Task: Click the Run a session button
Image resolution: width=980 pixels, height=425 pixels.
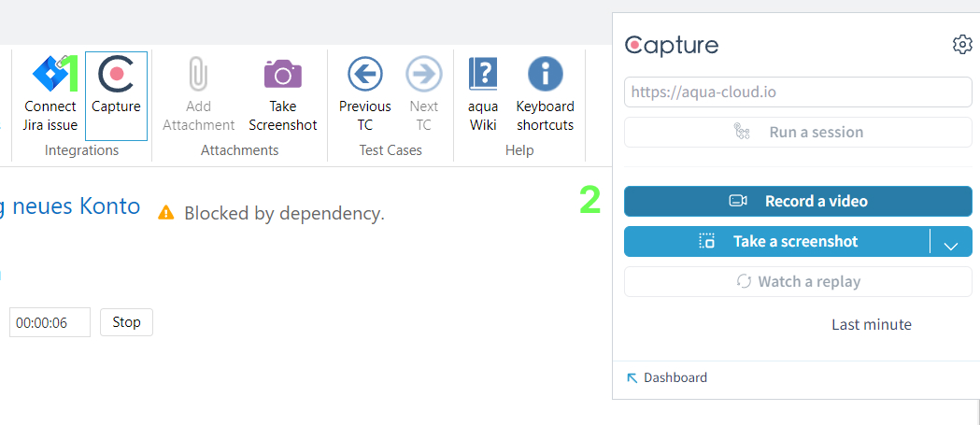Action: 798,133
